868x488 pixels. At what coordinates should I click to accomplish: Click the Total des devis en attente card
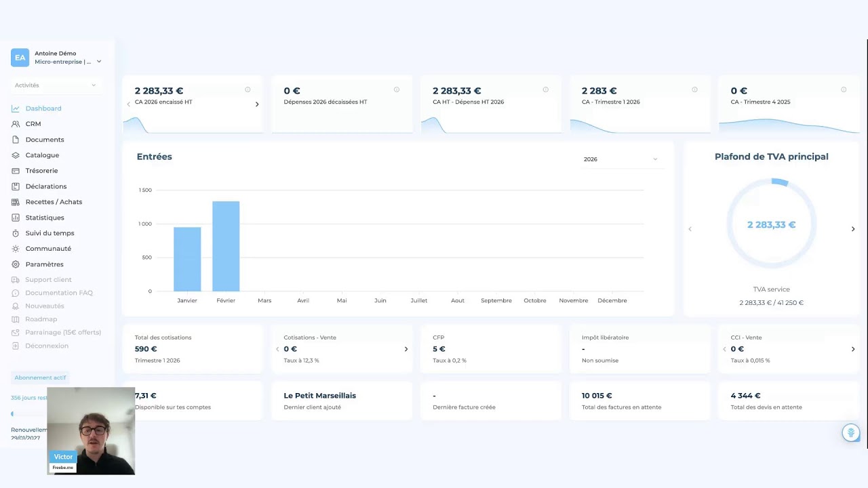click(789, 401)
